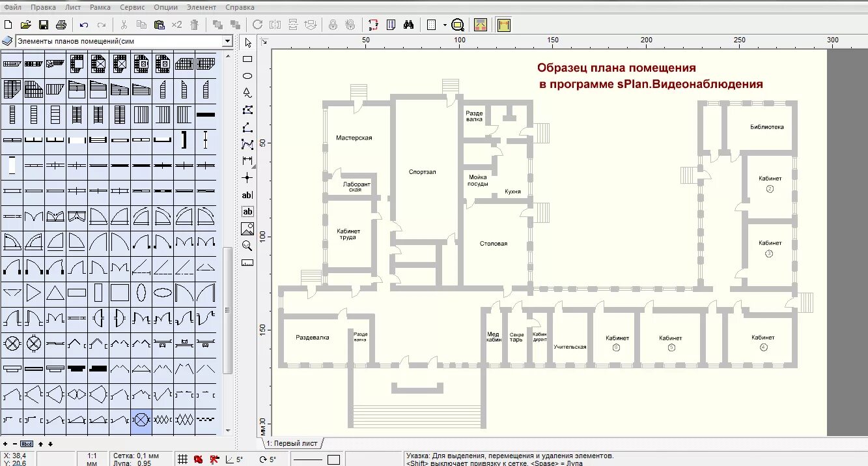Select the 'ab|' text tool

[x=247, y=195]
